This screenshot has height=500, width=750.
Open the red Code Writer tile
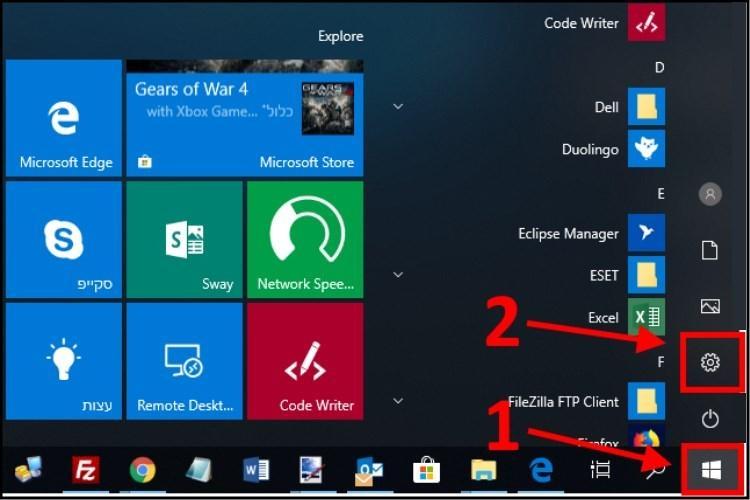point(305,361)
